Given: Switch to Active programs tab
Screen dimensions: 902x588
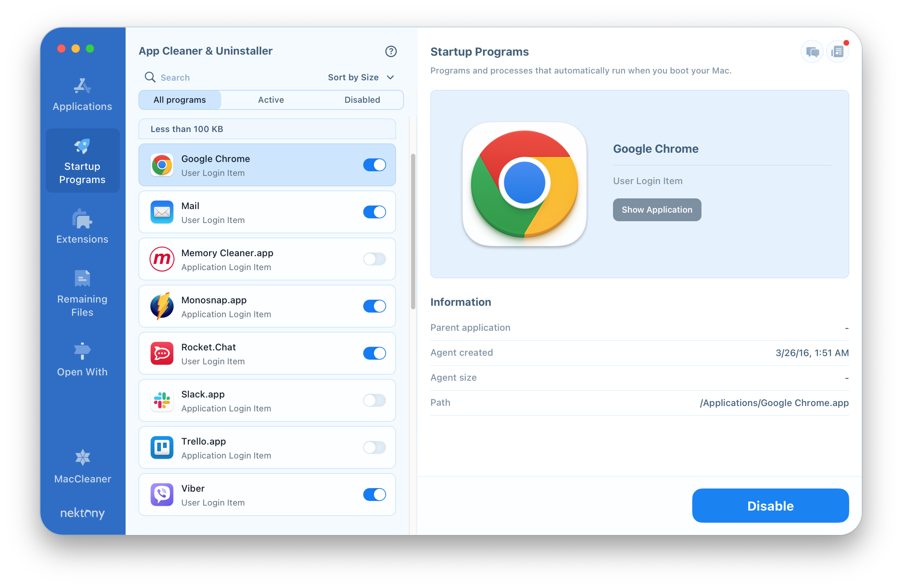Looking at the screenshot, I should (x=270, y=99).
